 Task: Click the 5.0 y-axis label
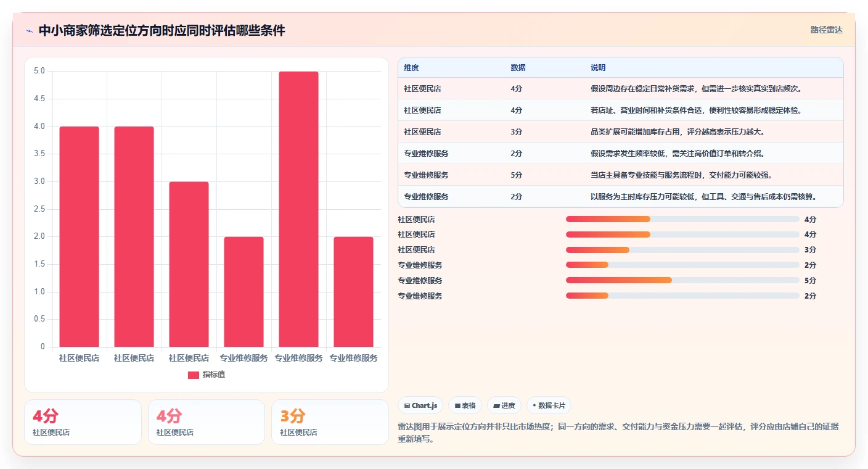[x=39, y=71]
